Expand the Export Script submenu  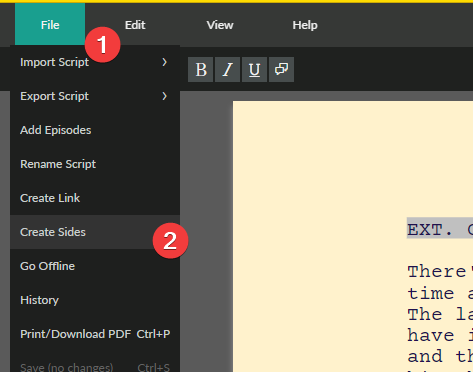95,96
